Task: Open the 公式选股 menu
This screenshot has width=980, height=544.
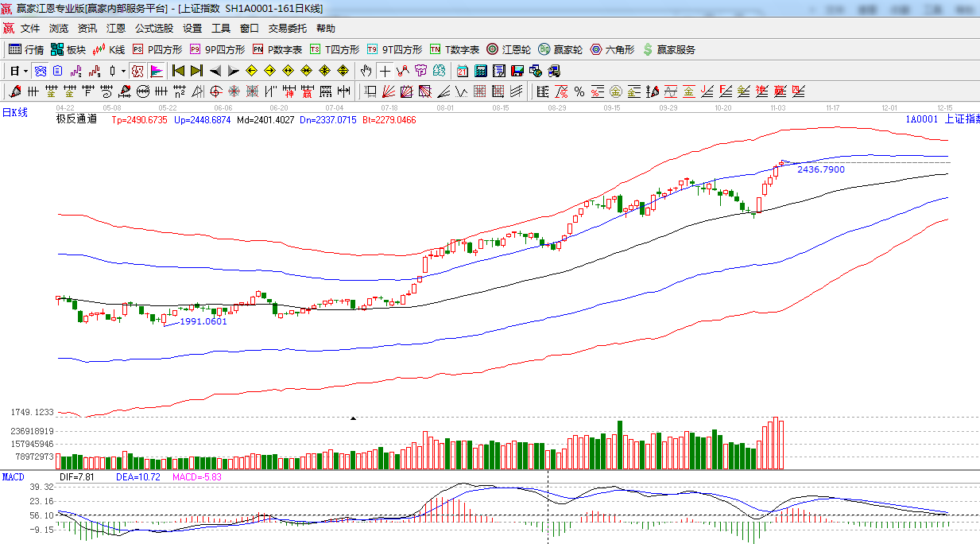Action: [153, 28]
